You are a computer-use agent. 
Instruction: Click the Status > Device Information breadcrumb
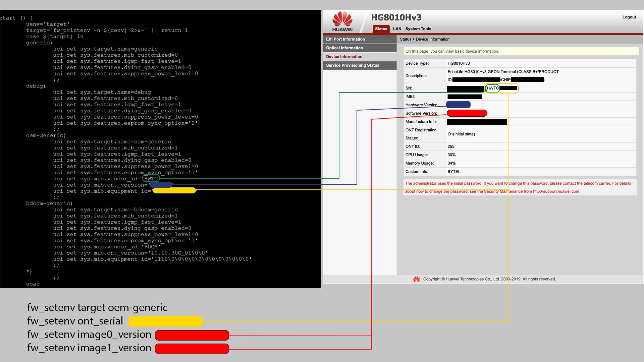(x=424, y=39)
